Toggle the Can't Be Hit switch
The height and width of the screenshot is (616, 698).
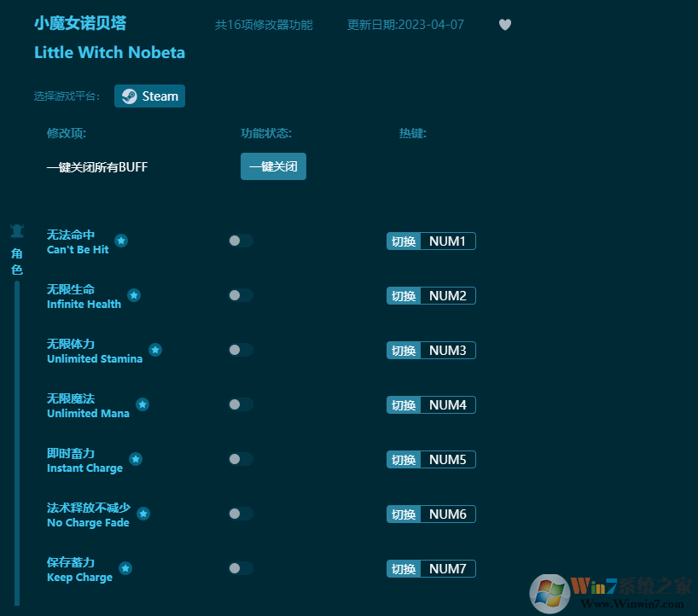coord(241,241)
